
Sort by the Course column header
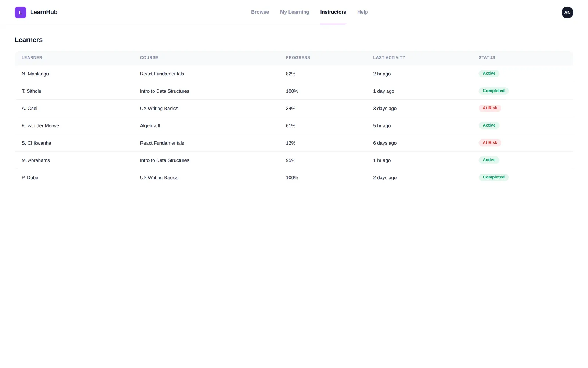pos(149,58)
